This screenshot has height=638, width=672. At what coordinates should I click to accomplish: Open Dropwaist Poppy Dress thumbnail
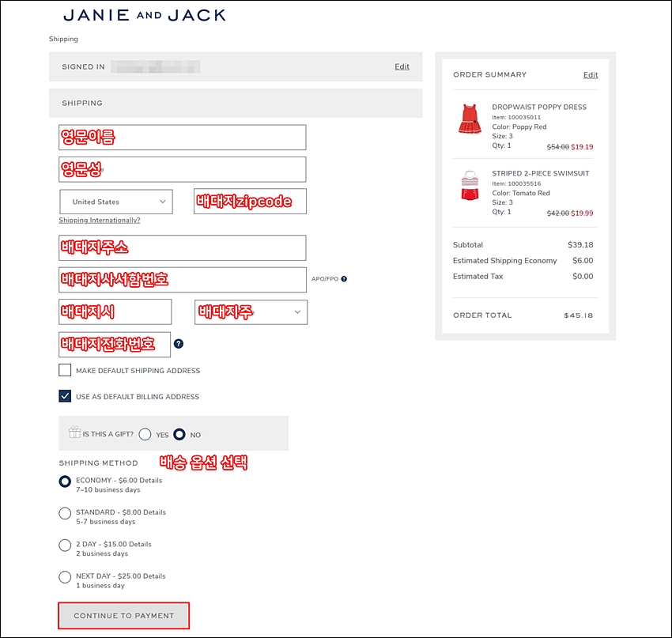[x=470, y=119]
